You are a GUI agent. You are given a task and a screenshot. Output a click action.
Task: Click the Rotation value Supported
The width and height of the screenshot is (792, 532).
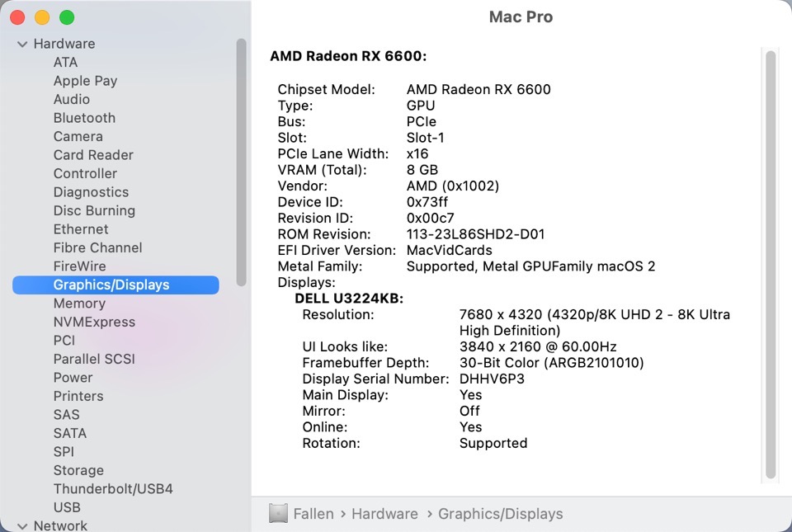click(x=493, y=443)
